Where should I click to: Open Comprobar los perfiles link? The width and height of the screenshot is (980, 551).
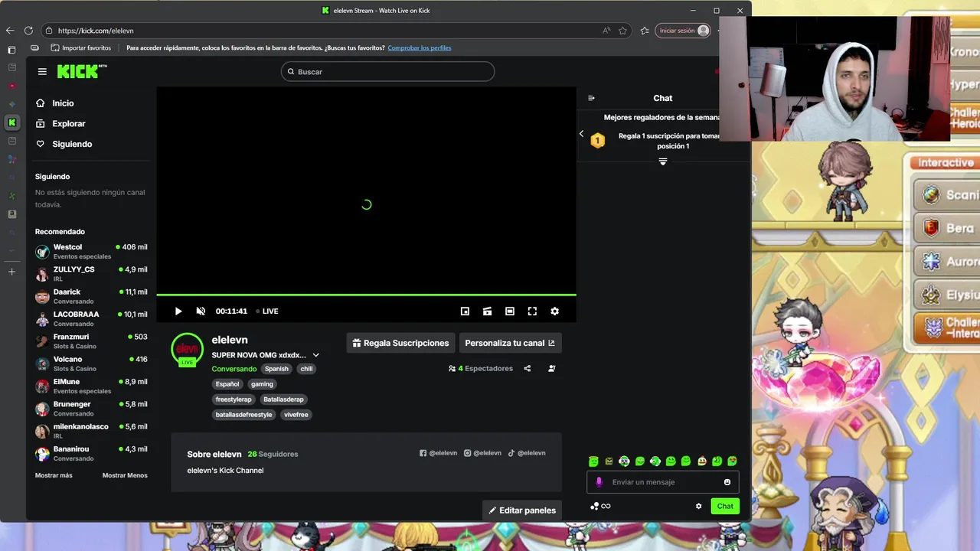tap(420, 48)
